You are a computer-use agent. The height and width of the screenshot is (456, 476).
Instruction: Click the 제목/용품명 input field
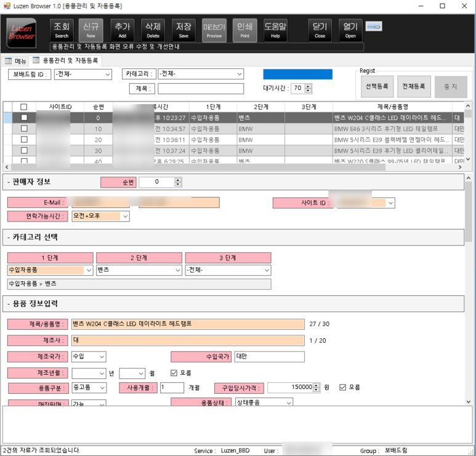(188, 324)
